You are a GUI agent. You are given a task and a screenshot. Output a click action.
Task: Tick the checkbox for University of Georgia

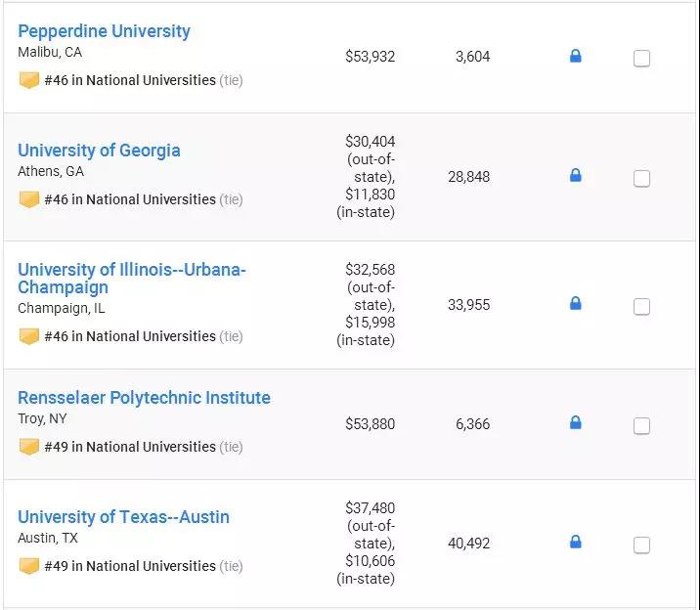pos(641,178)
